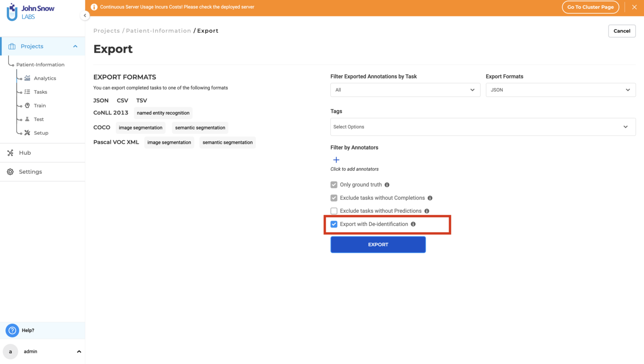Open Help via the question mark icon
The image size is (644, 364).
12,330
